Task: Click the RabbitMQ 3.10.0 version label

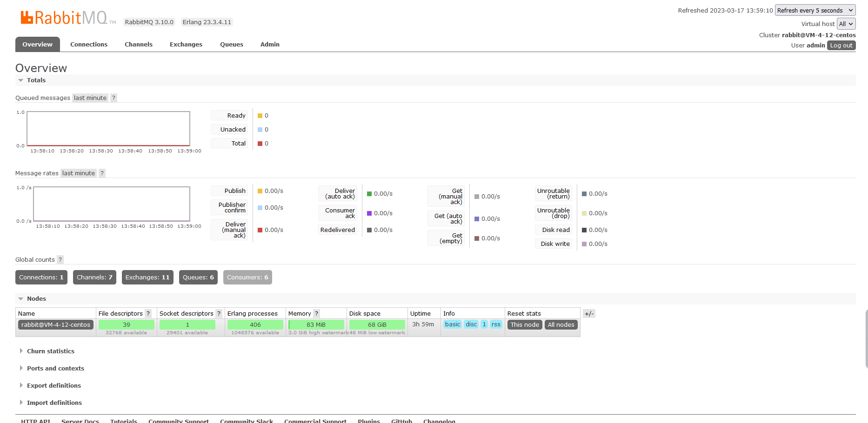Action: click(149, 22)
